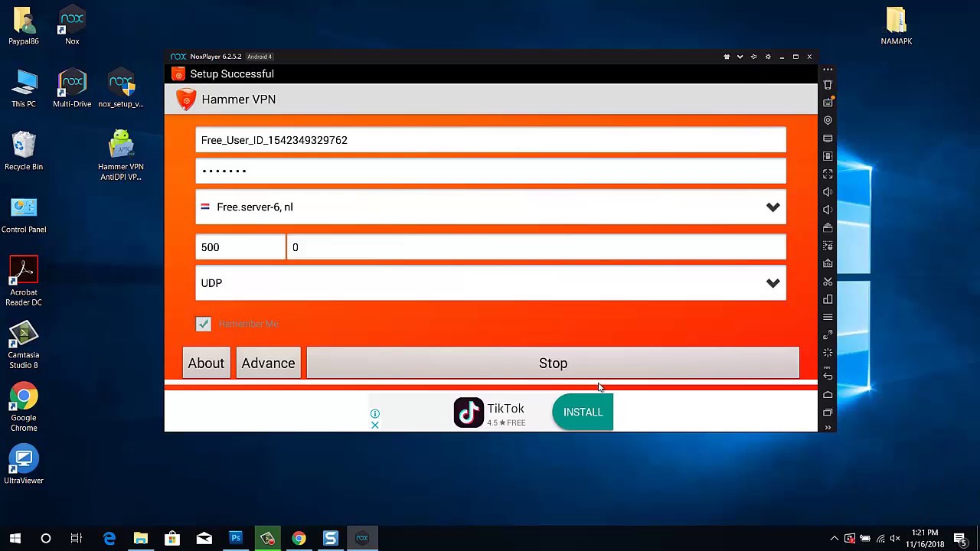The width and height of the screenshot is (980, 551).
Task: Open NoxPlayer title bar dropdown arrow menu
Action: tap(740, 57)
